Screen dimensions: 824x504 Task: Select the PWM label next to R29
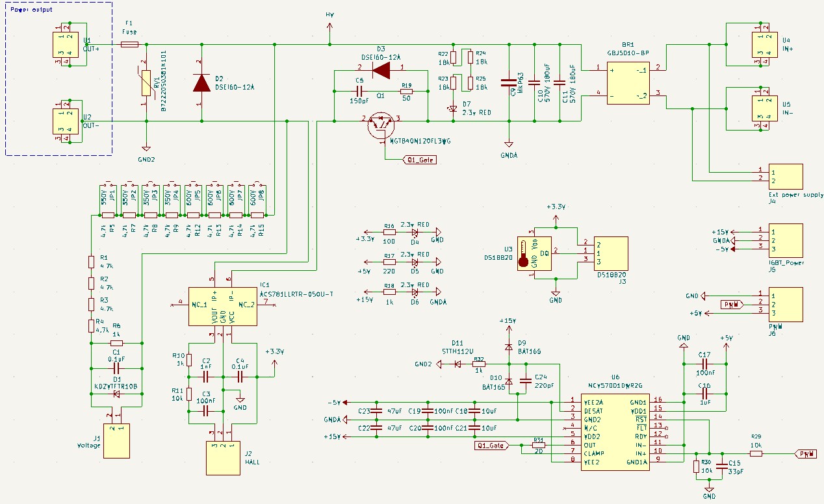806,454
